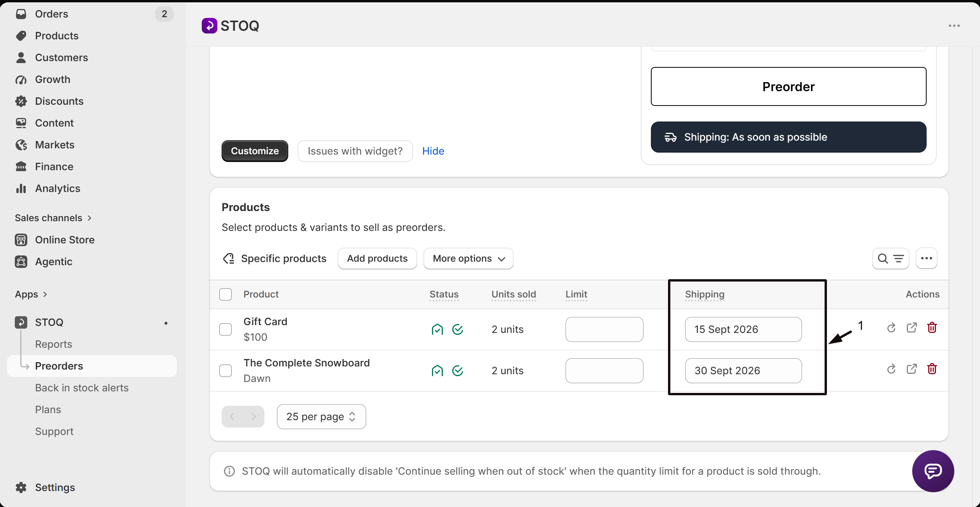Open Gift Card in new window icon
This screenshot has height=507, width=980.
pos(911,328)
